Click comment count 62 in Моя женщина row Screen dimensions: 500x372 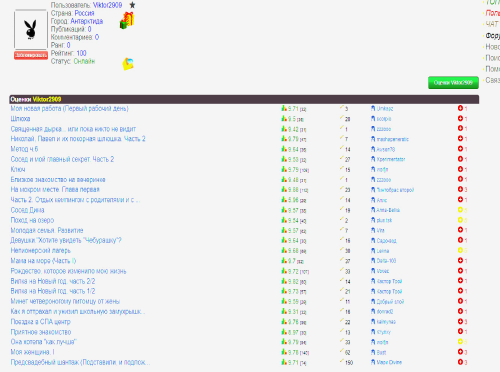pos(348,353)
